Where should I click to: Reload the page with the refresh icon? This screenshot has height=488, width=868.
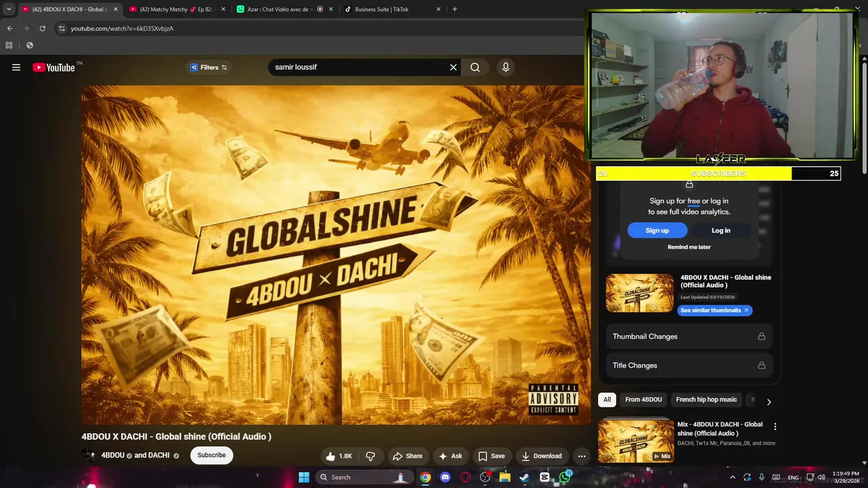pyautogui.click(x=42, y=28)
